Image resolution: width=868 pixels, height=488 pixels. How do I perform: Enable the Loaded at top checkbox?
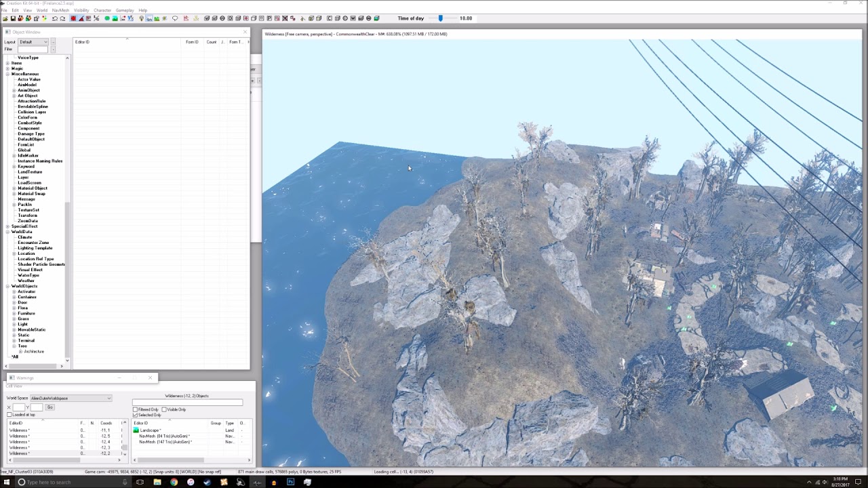click(9, 415)
